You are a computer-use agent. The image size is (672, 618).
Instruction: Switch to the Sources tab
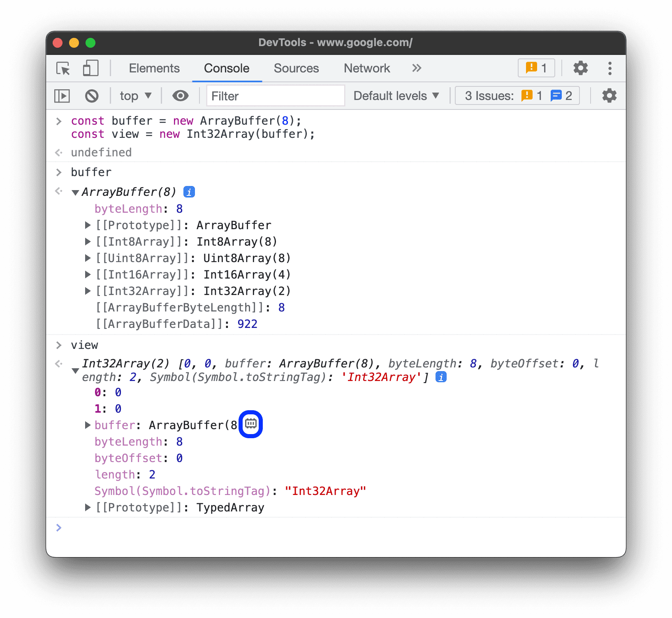pos(296,68)
